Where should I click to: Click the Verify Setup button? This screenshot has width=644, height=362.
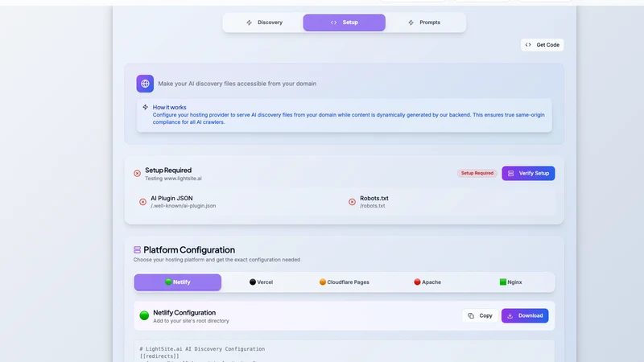click(528, 173)
